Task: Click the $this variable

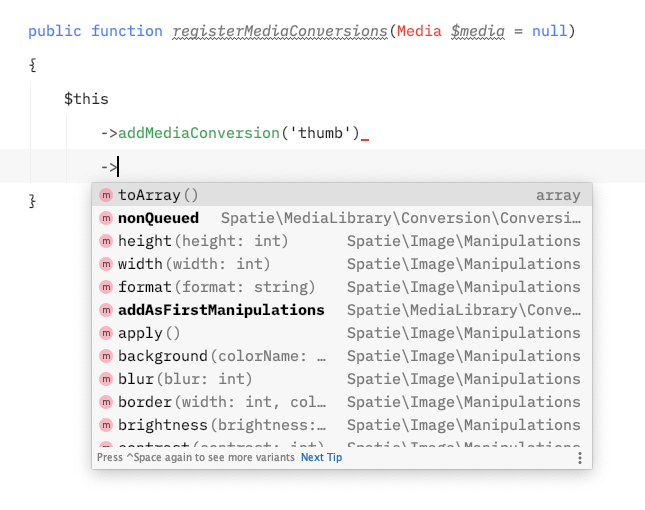Action: 86,99
